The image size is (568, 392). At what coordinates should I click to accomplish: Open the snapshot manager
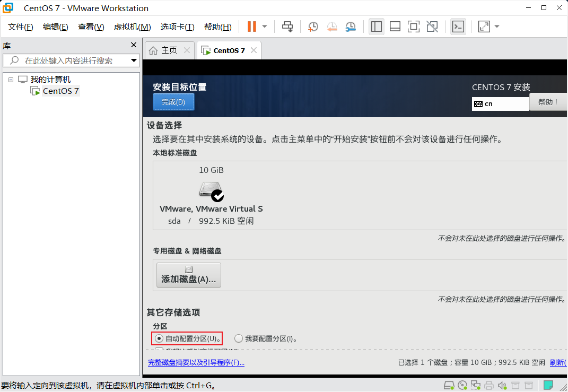click(x=351, y=27)
